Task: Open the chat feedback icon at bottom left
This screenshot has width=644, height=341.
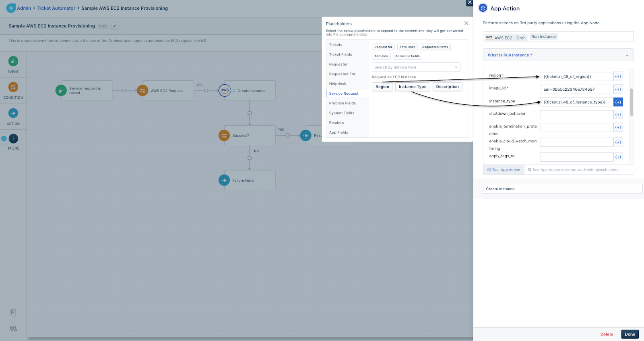Action: pyautogui.click(x=13, y=329)
